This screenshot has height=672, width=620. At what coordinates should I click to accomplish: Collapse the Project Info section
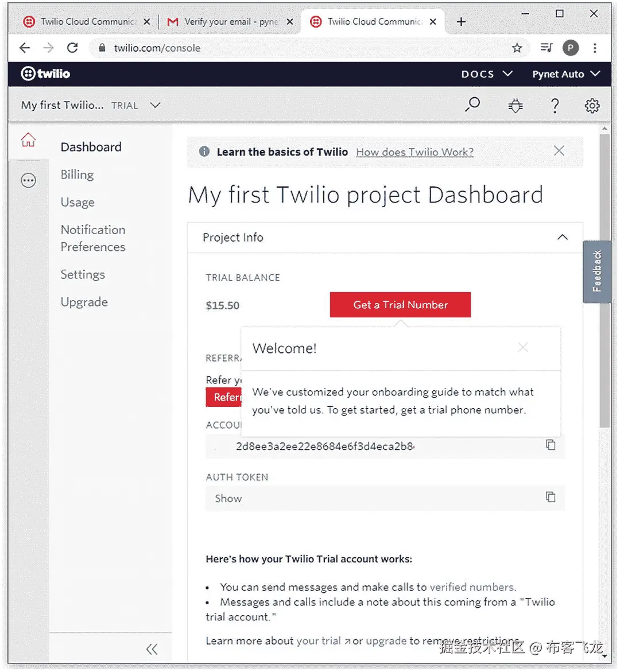point(562,237)
